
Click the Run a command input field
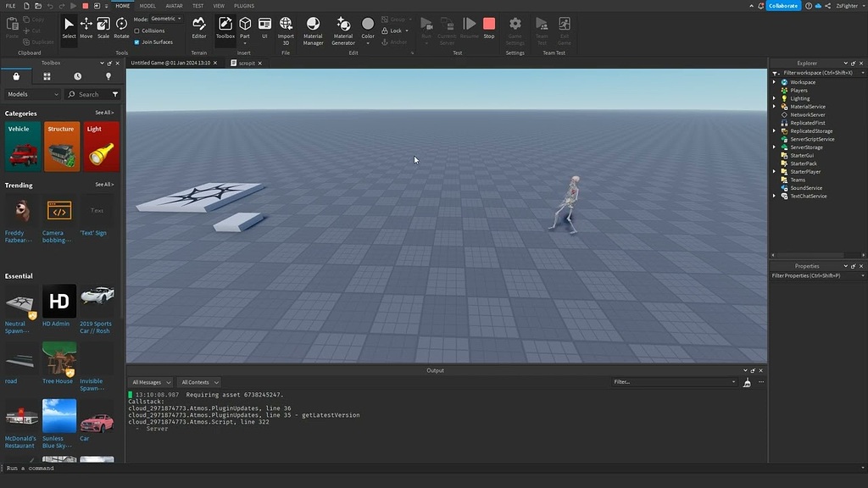pyautogui.click(x=85, y=467)
